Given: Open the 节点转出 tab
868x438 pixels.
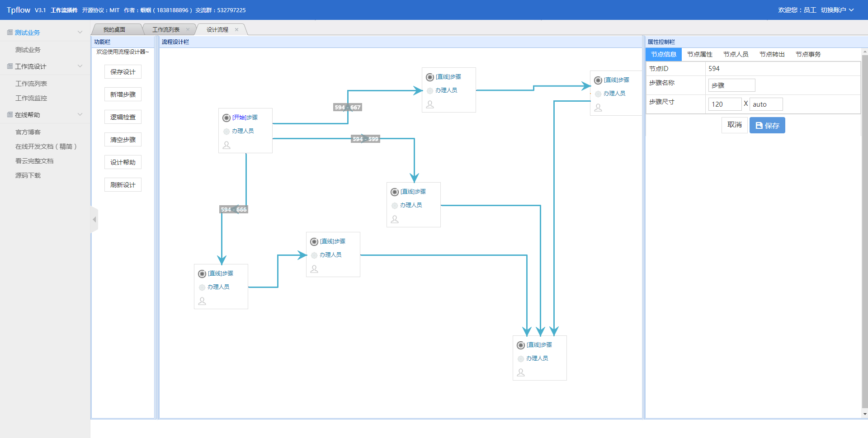Looking at the screenshot, I should click(x=772, y=54).
